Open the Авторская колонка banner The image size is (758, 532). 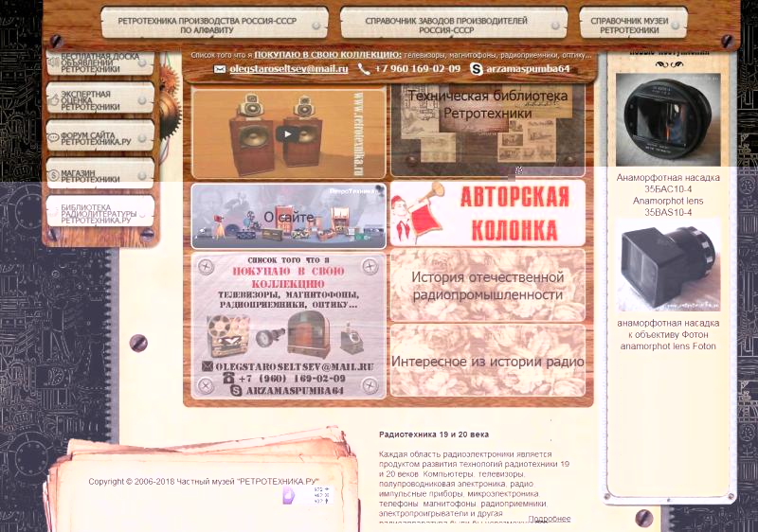(x=487, y=214)
